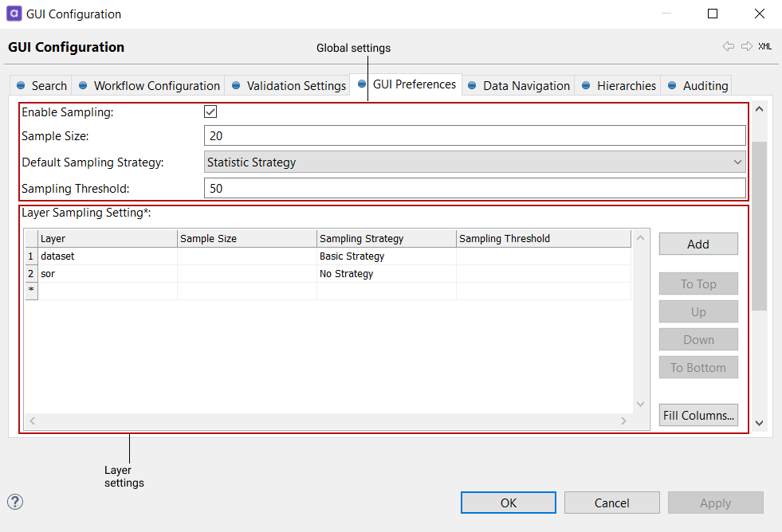Click the blue indicator icon on the Validation Settings tab
This screenshot has width=782, height=532.
pyautogui.click(x=234, y=85)
